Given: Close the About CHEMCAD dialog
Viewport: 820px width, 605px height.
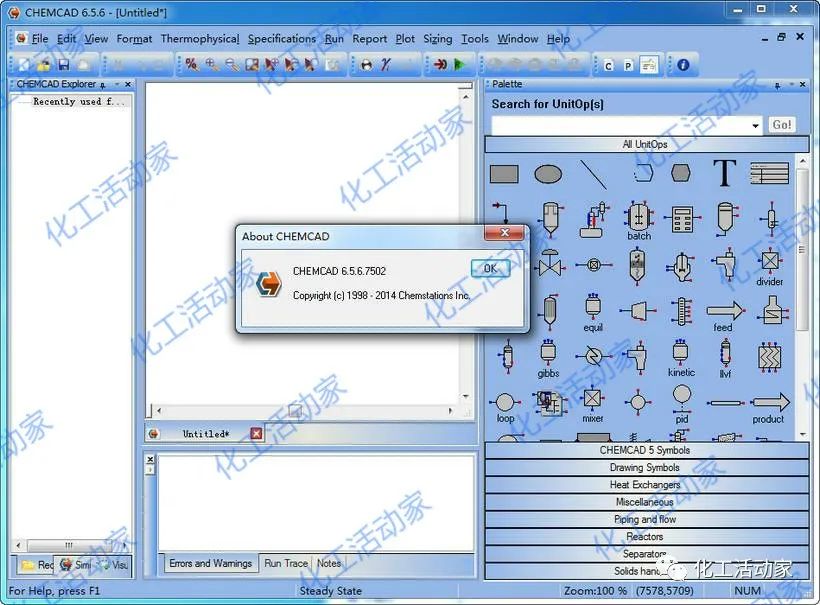Looking at the screenshot, I should [x=504, y=233].
